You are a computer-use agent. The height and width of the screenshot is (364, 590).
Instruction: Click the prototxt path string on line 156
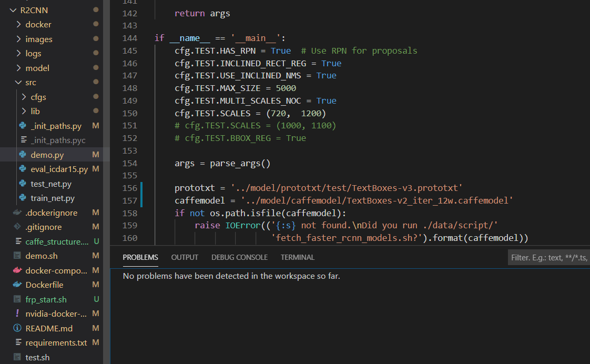[347, 188]
